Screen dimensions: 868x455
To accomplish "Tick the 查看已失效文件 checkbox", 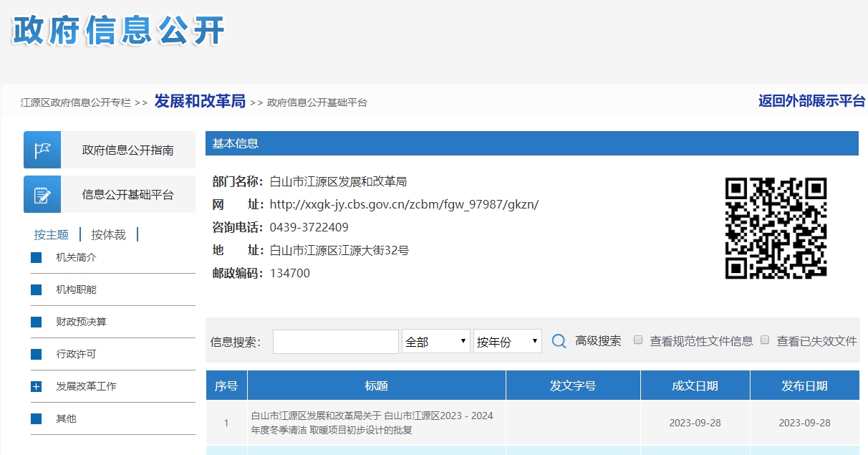I will 765,340.
